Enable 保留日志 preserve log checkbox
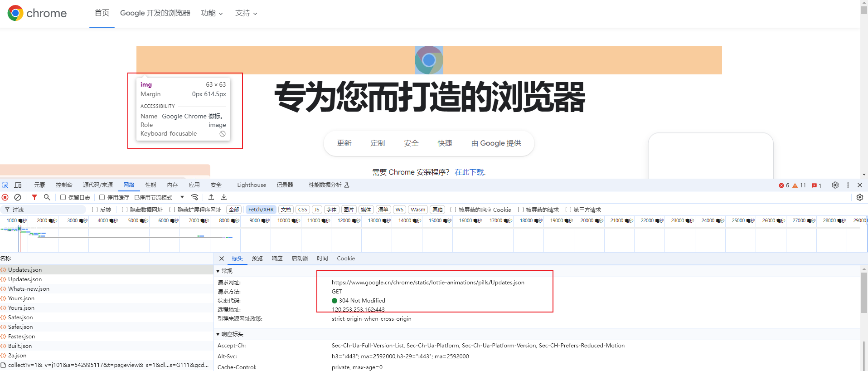868x371 pixels. 63,197
